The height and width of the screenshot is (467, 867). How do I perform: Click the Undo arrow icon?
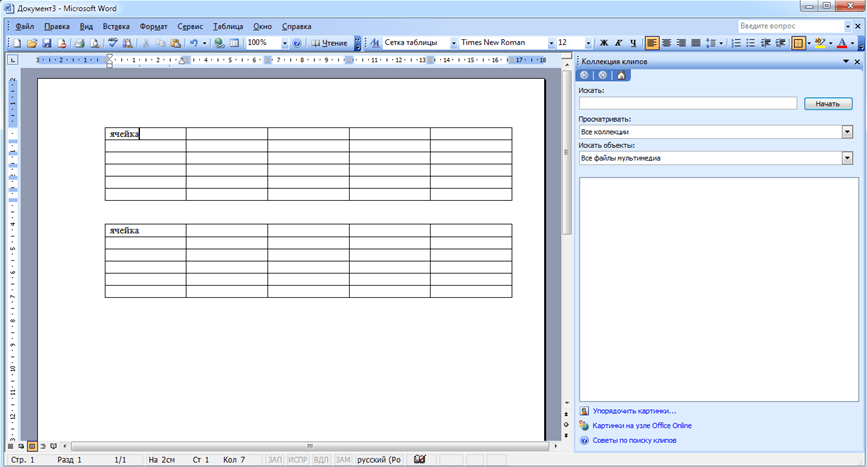coord(192,44)
